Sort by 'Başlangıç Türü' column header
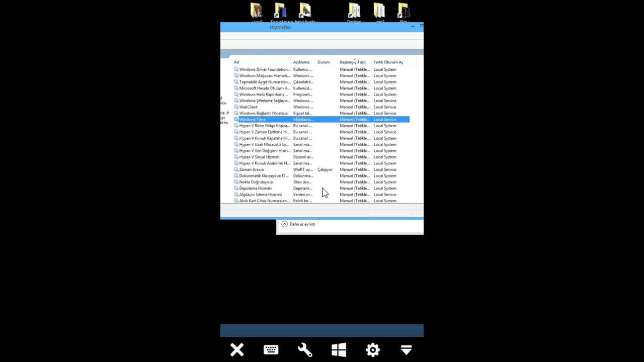Screen dimensions: 644x362 point(353,62)
